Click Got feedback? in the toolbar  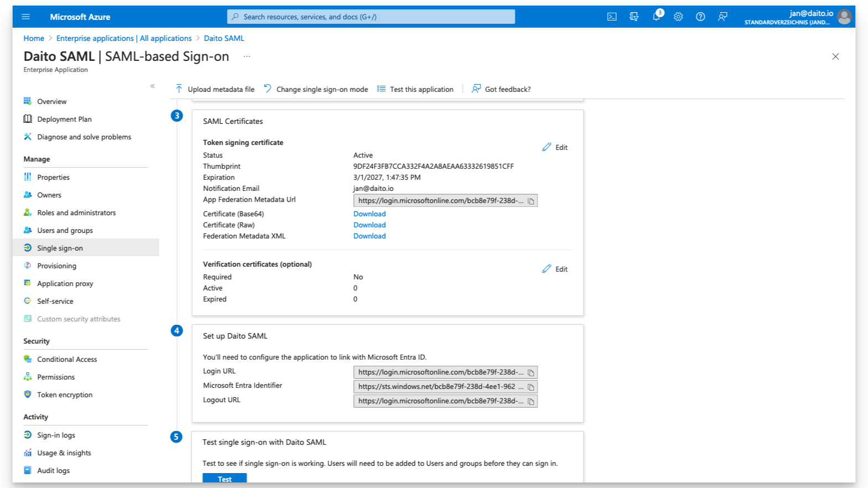click(x=501, y=89)
